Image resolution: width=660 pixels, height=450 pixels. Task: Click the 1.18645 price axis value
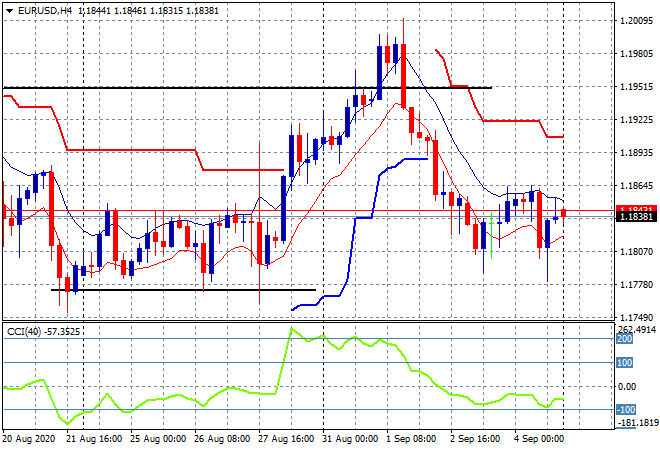click(x=637, y=186)
